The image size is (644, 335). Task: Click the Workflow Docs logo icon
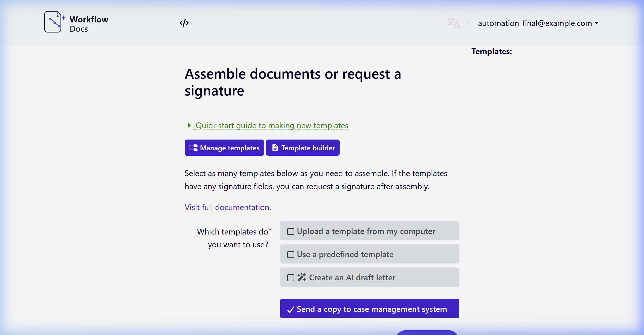[x=55, y=22]
